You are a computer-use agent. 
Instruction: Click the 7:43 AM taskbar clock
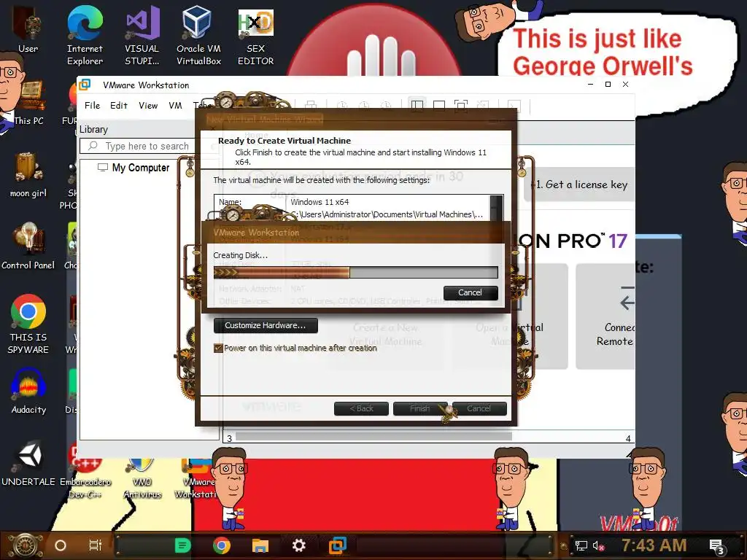(654, 545)
